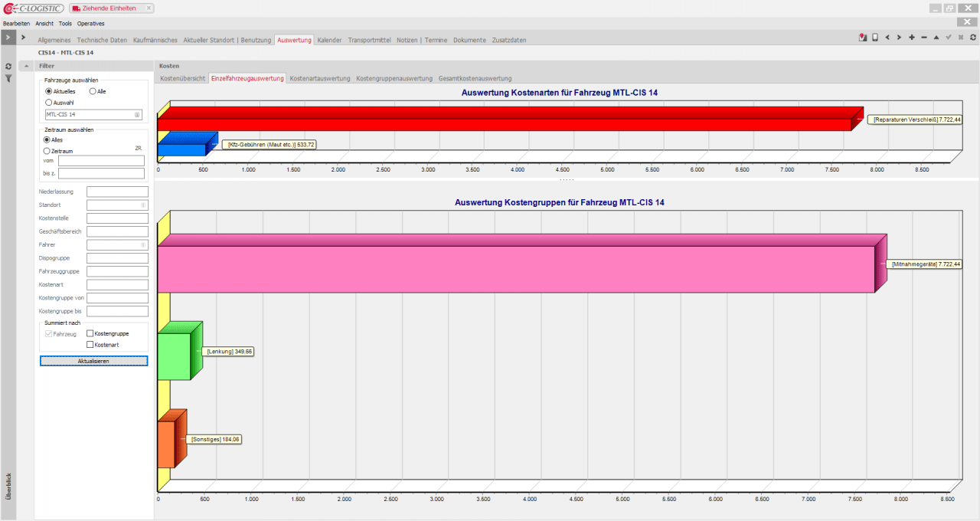This screenshot has height=521, width=980.
Task: Delete record with minus icon
Action: pos(924,38)
